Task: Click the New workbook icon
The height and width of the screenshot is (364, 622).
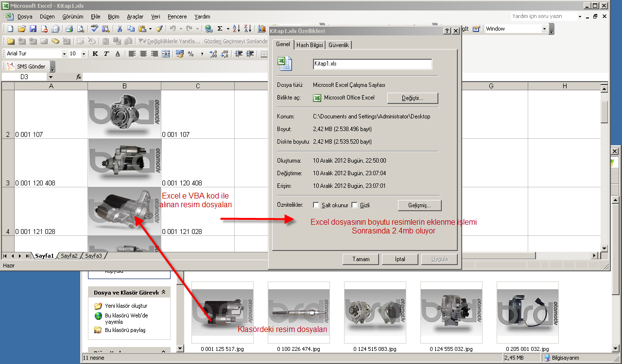Action: click(x=11, y=29)
